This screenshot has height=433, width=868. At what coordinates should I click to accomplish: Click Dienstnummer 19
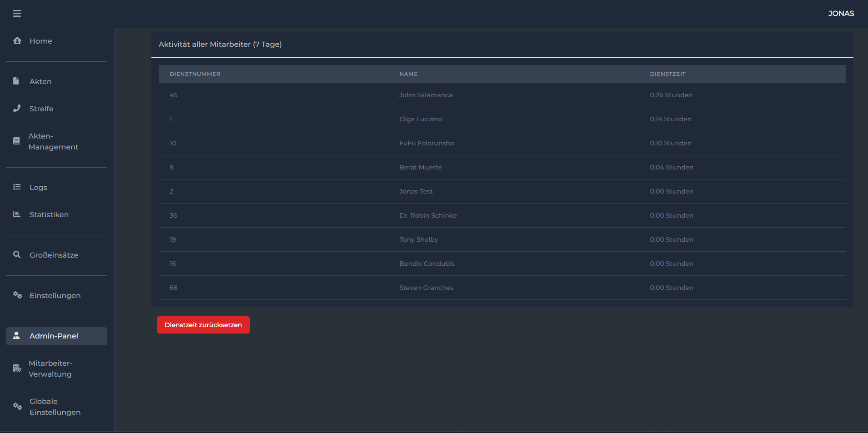[173, 239]
